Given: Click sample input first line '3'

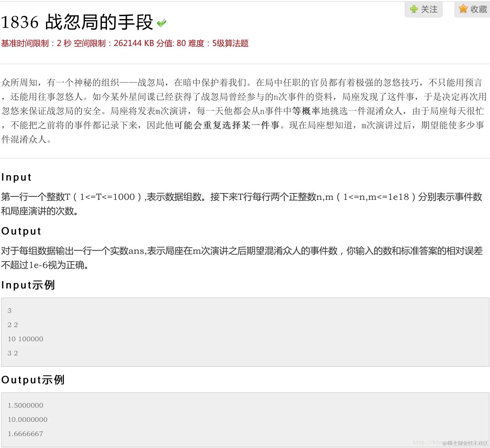Looking at the screenshot, I should pos(9,311).
